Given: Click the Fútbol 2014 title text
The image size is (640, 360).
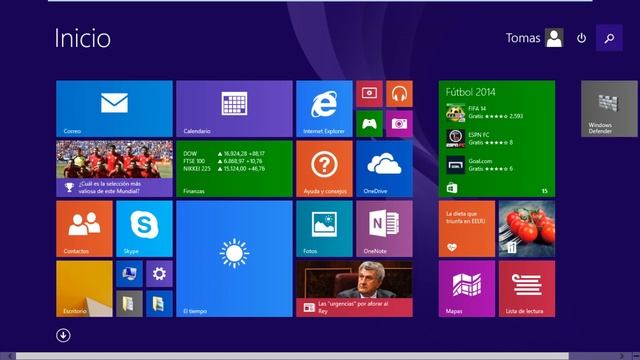Looking at the screenshot, I should pyautogui.click(x=471, y=92).
